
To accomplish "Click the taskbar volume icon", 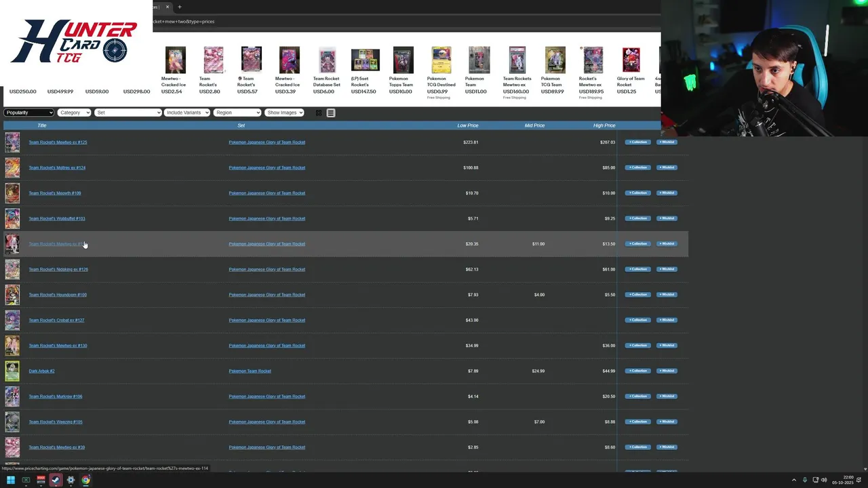I will pos(824,480).
